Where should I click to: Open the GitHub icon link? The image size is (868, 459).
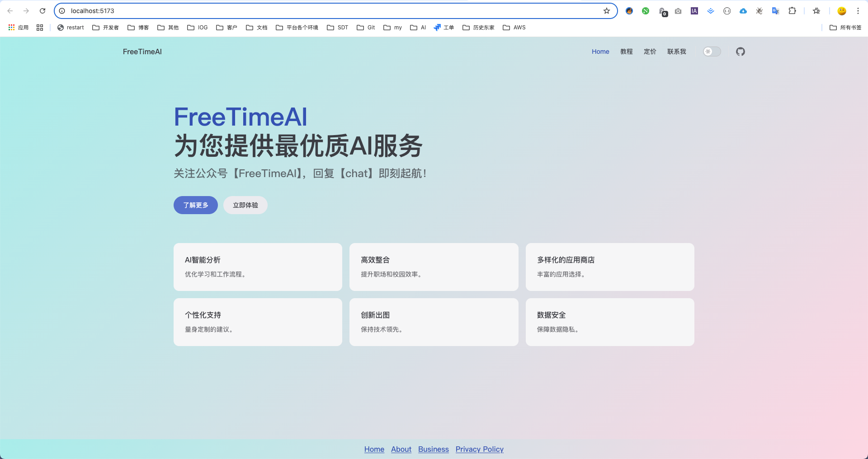tap(740, 52)
